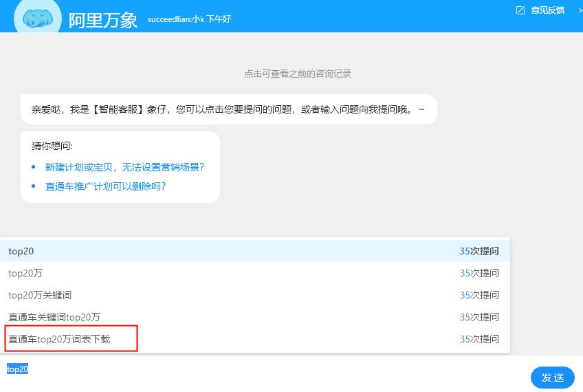
Task: Select suggestion top20万关键词
Action: click(254, 295)
